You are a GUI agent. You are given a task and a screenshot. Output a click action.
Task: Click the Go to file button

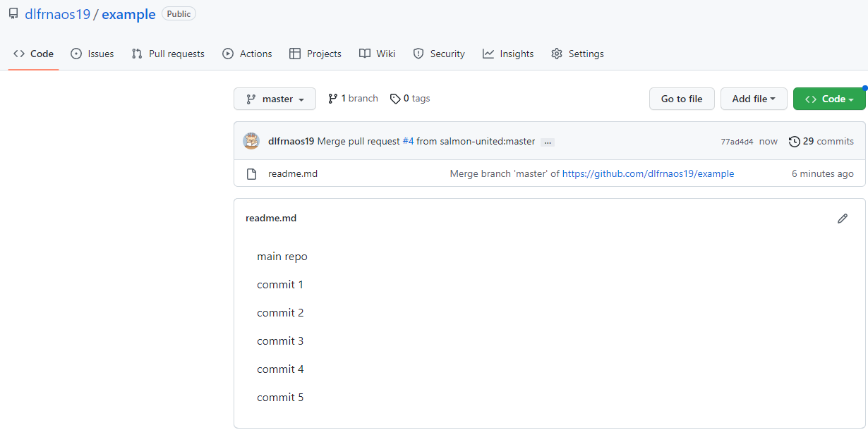(x=682, y=99)
